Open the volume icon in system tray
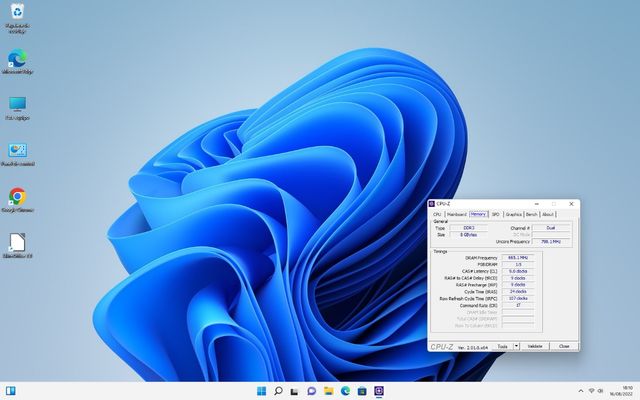 coord(600,391)
